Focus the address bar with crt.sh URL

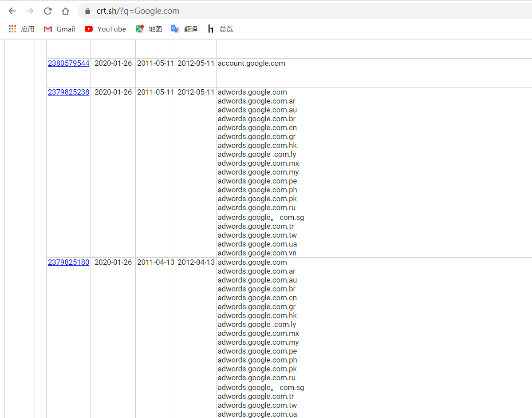305,11
